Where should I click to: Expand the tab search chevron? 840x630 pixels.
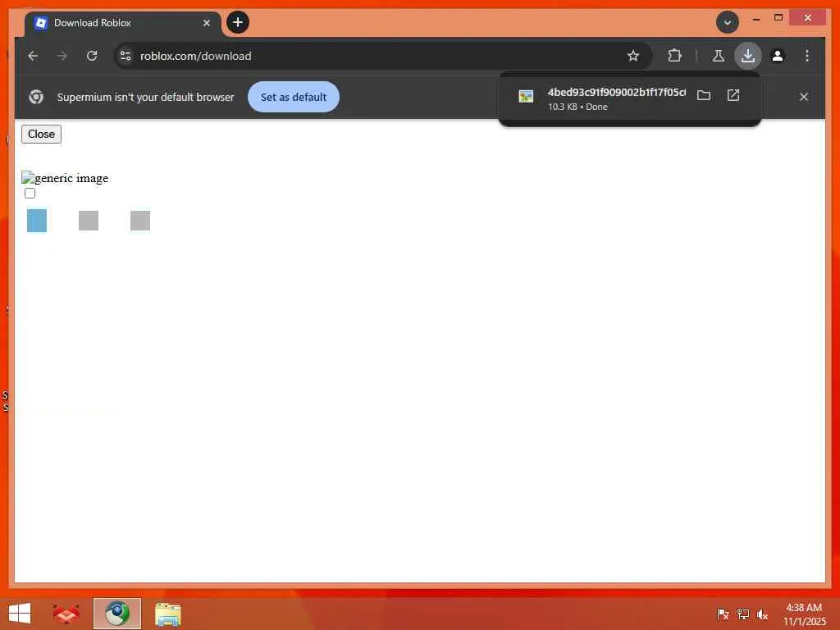tap(728, 22)
